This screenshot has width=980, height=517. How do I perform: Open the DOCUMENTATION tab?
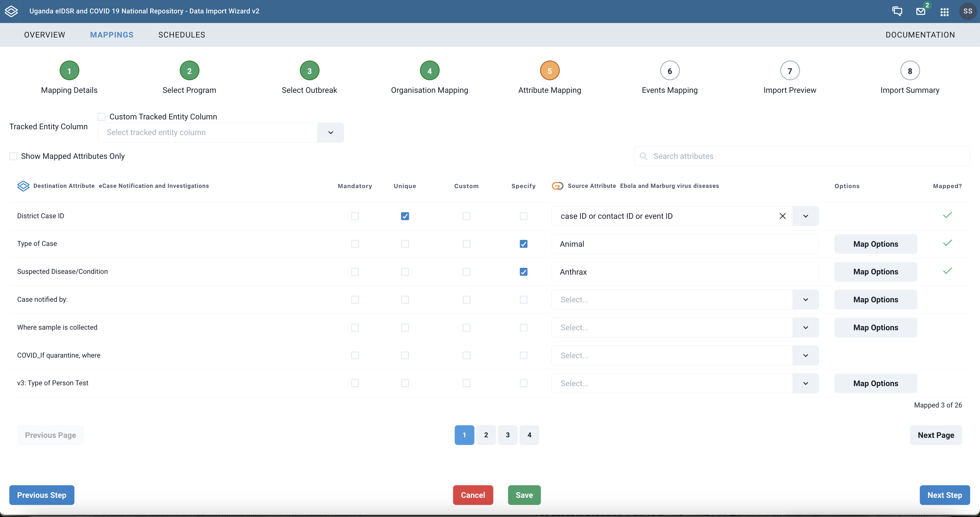(x=920, y=35)
